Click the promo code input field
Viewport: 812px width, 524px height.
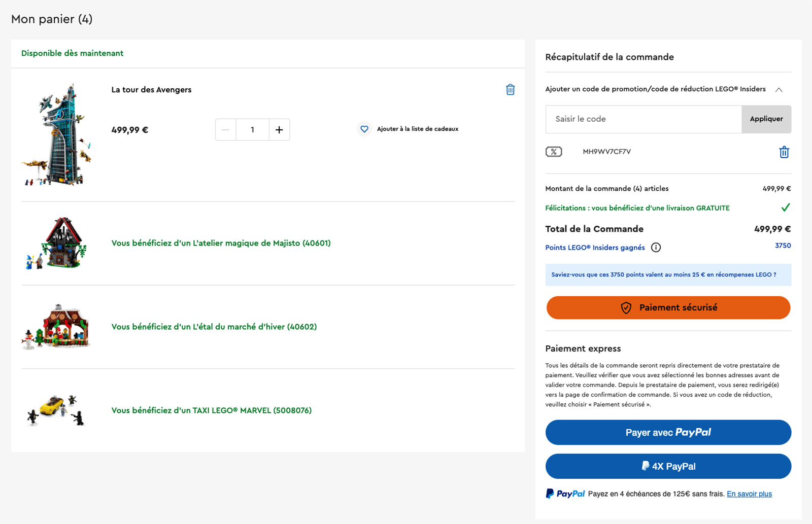click(x=643, y=119)
